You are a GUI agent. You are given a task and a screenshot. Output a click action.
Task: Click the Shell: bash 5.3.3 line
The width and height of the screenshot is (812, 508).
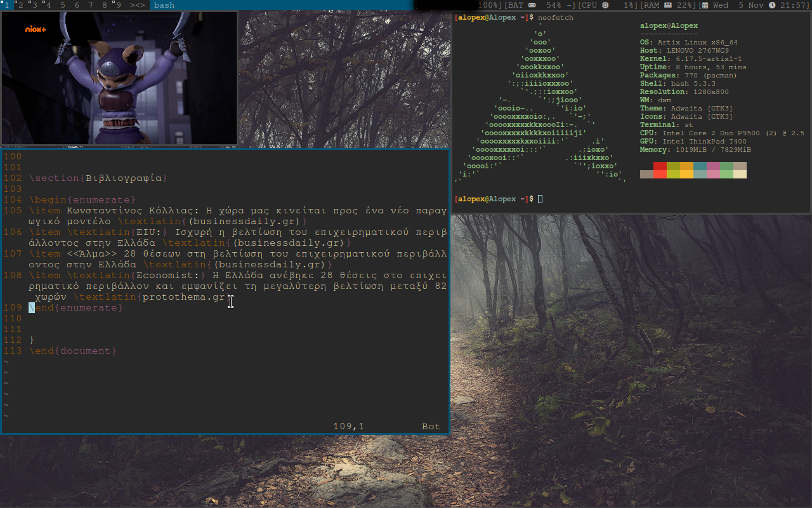tap(678, 84)
